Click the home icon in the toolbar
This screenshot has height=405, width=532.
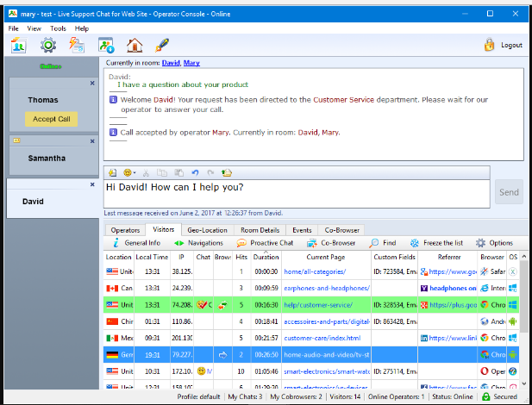coord(135,46)
